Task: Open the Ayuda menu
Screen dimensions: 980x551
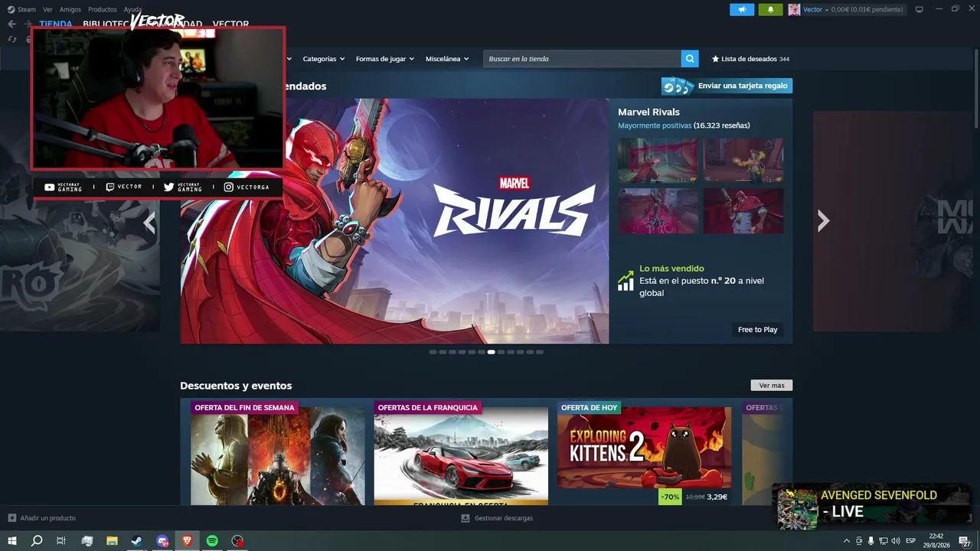Action: point(132,9)
